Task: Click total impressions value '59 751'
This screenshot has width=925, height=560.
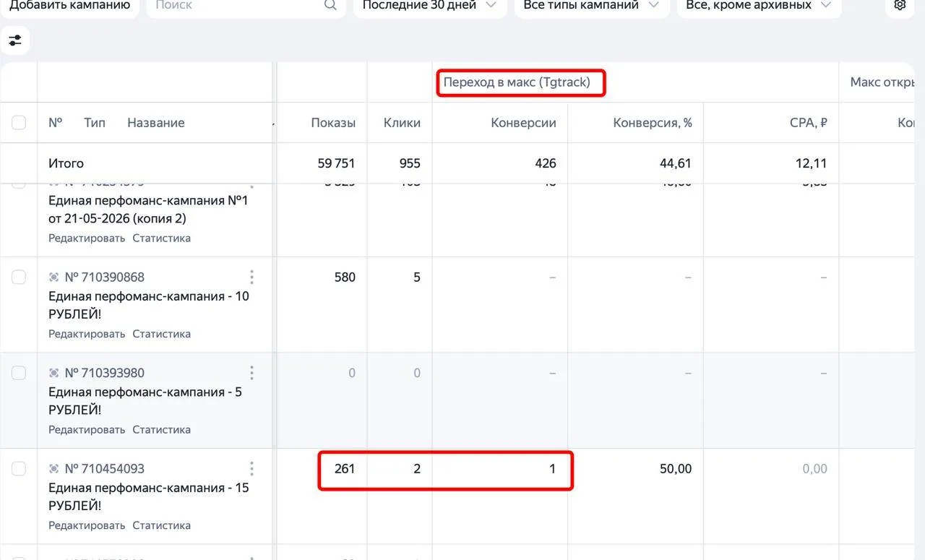Action: tap(337, 163)
